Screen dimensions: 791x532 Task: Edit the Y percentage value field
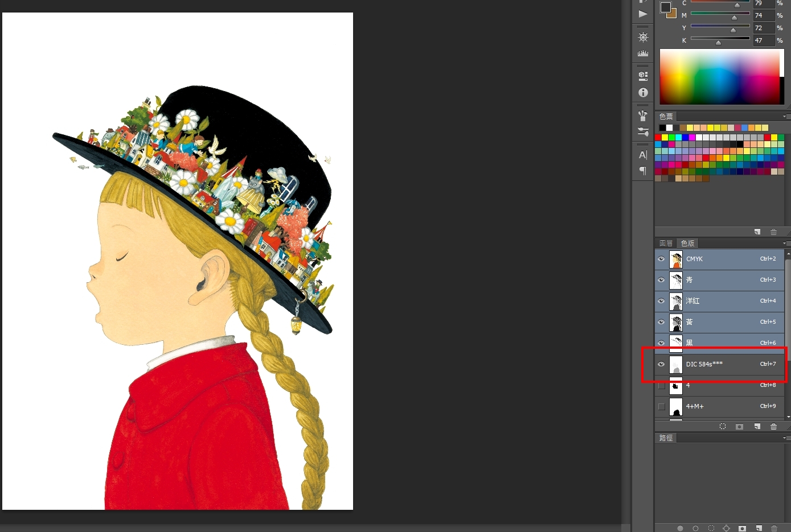[763, 28]
